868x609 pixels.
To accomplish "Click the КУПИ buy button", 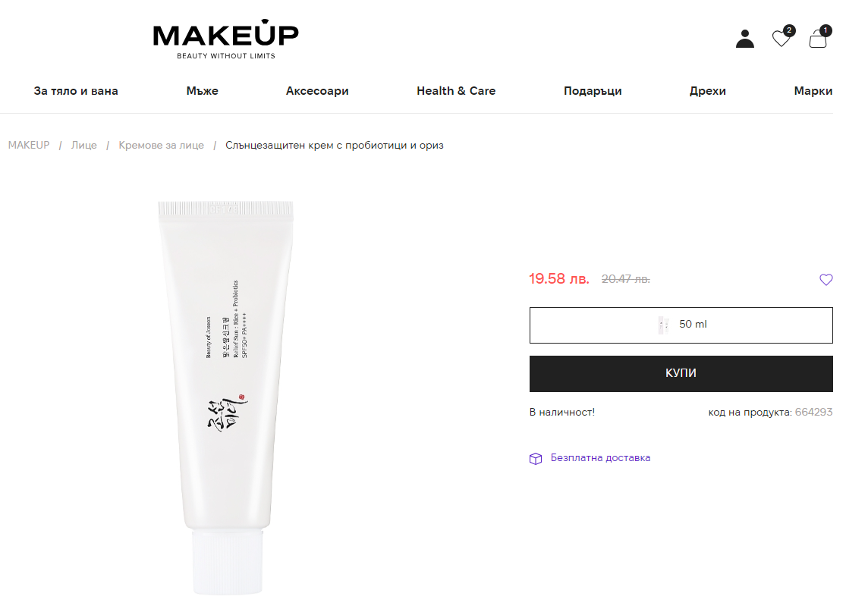I will [x=681, y=374].
